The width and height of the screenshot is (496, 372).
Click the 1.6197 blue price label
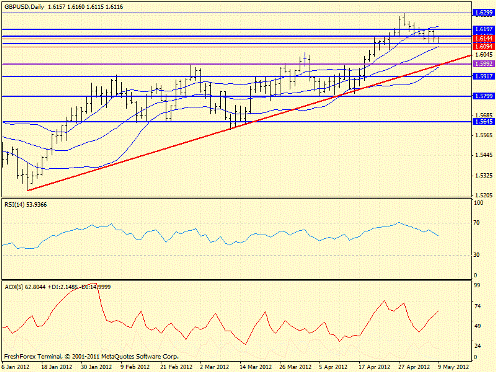[483, 30]
